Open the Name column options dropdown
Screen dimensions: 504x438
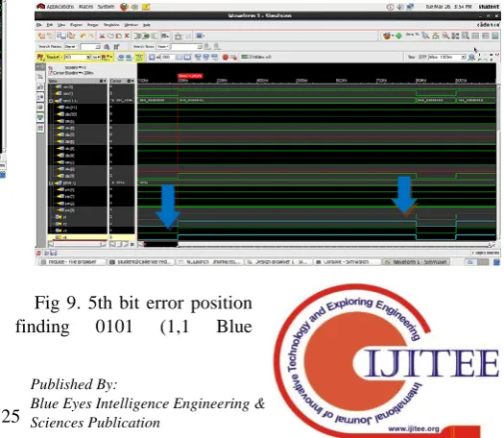pos(103,81)
